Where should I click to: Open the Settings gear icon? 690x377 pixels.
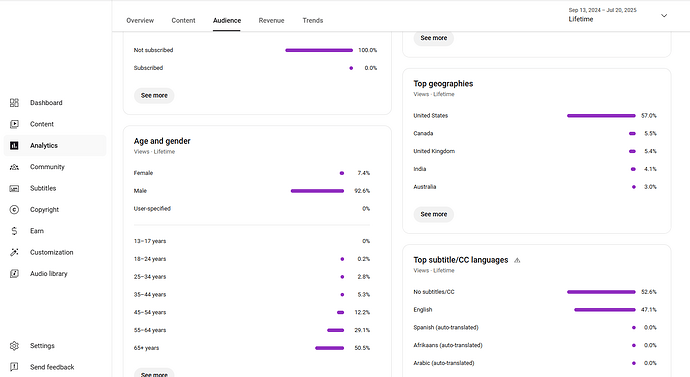click(14, 346)
